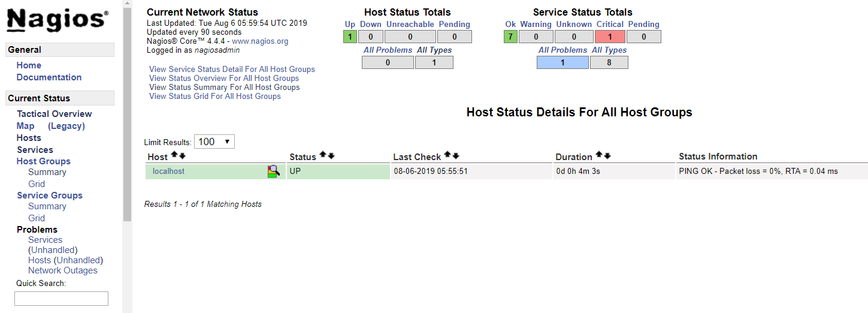
Task: Click last check time 08-06-2019 05:55:51
Action: click(x=431, y=171)
